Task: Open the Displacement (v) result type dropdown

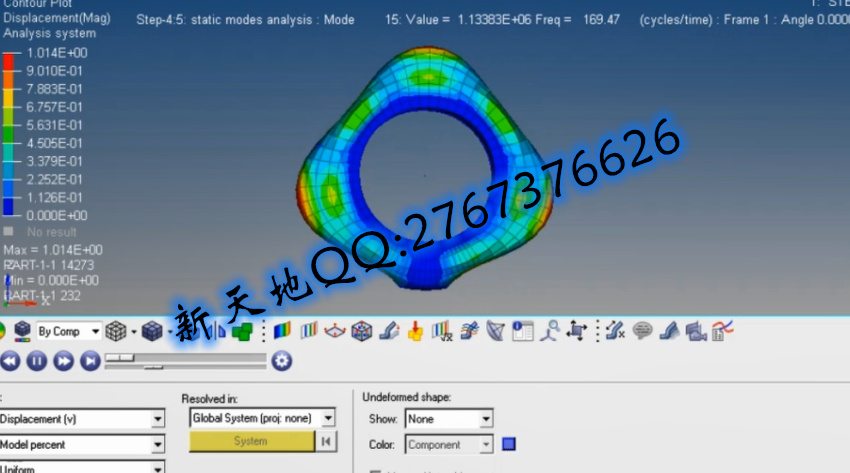Action: [x=158, y=419]
